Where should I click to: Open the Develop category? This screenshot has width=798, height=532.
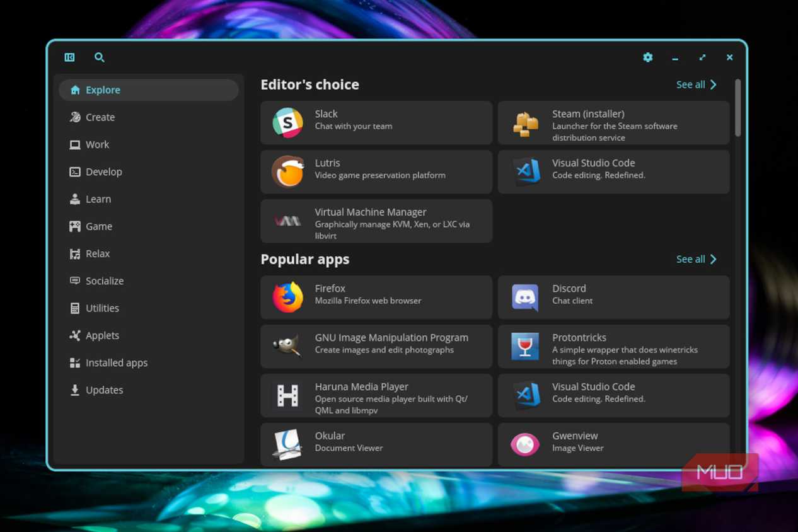click(x=149, y=171)
